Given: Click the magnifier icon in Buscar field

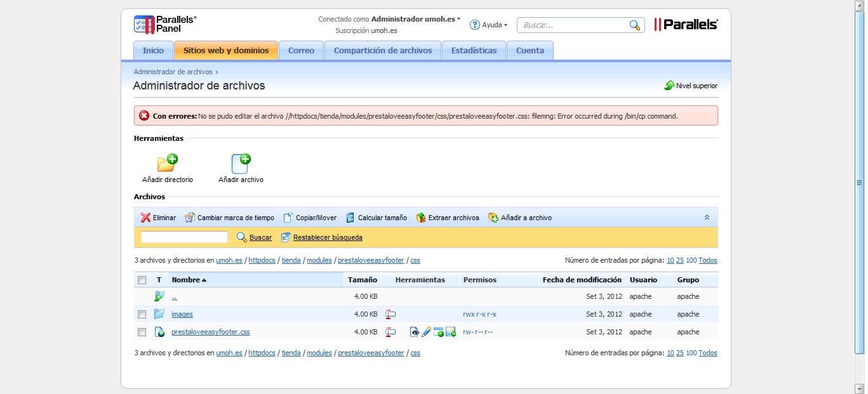Looking at the screenshot, I should (634, 25).
